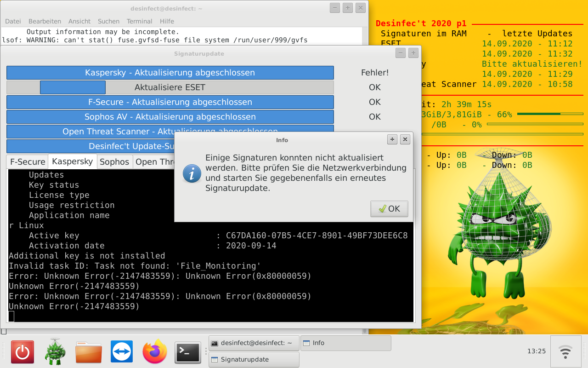Click the activation date value '2020-09-14'
The width and height of the screenshot is (588, 368).
coord(251,246)
